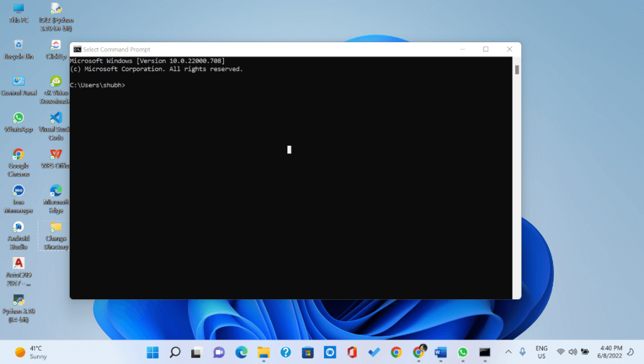This screenshot has width=644, height=364.
Task: Open Task View on the taskbar
Action: click(197, 352)
